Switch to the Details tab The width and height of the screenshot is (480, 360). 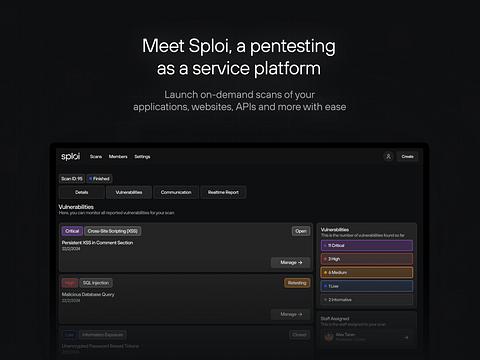[82, 192]
